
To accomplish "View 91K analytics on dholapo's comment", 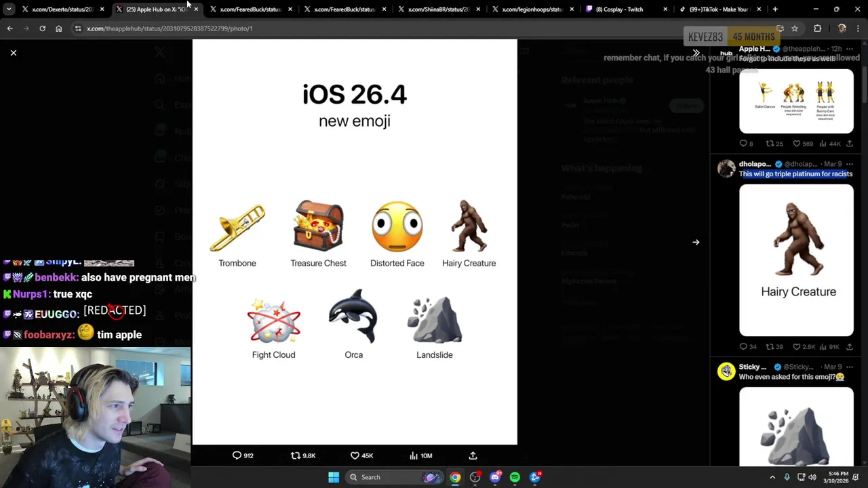I will click(x=830, y=347).
